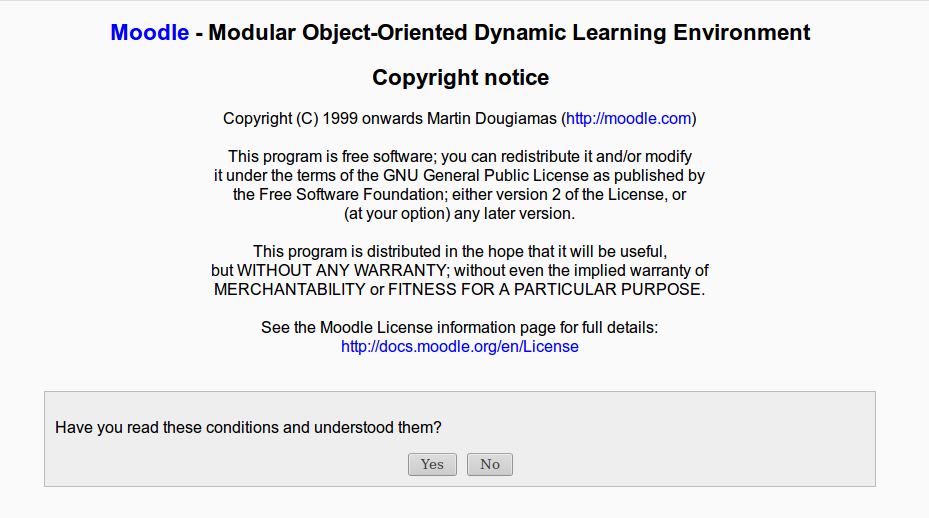Click the 'Free Software Foundation; either version 2' line
The width and height of the screenshot is (929, 518).
459,194
